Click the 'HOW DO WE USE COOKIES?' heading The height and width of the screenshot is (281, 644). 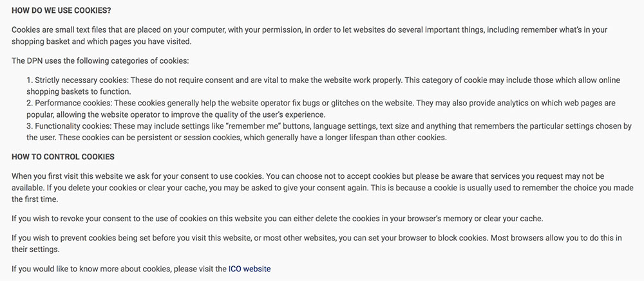(x=61, y=11)
